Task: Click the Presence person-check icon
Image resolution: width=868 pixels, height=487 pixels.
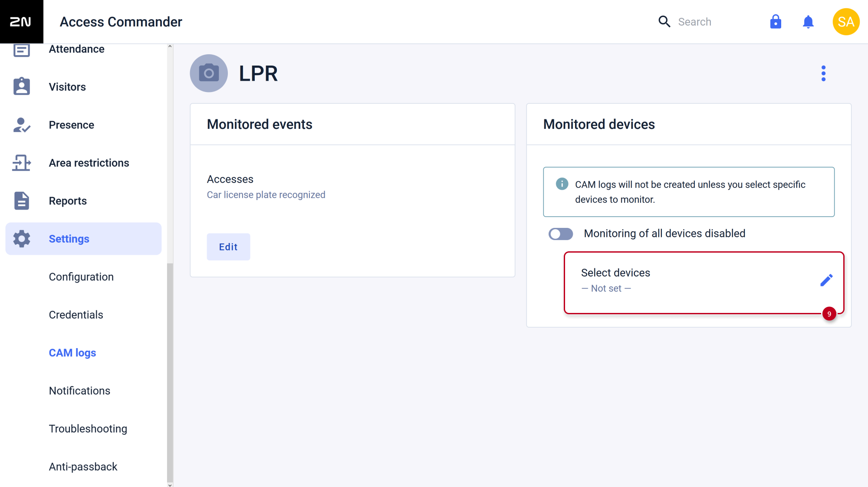Action: coord(22,125)
